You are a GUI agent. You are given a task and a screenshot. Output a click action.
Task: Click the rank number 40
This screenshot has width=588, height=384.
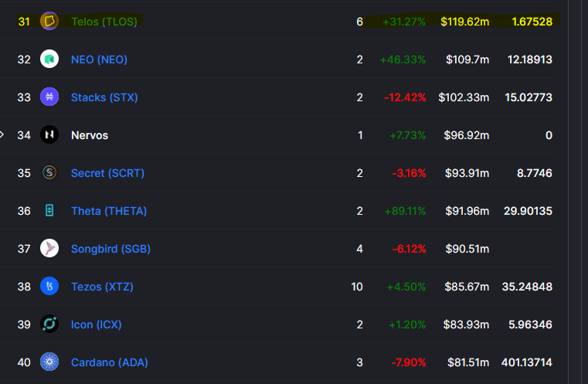click(24, 362)
